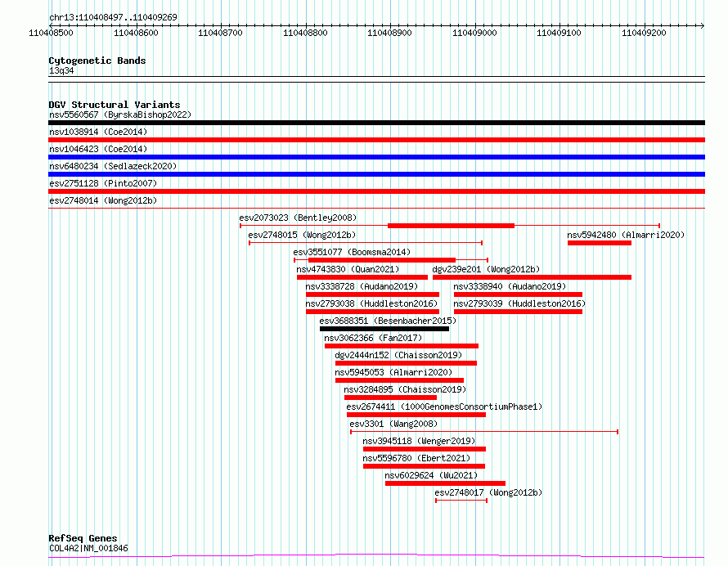
Task: Select the thick red esv2073023 bar
Action: pyautogui.click(x=451, y=226)
